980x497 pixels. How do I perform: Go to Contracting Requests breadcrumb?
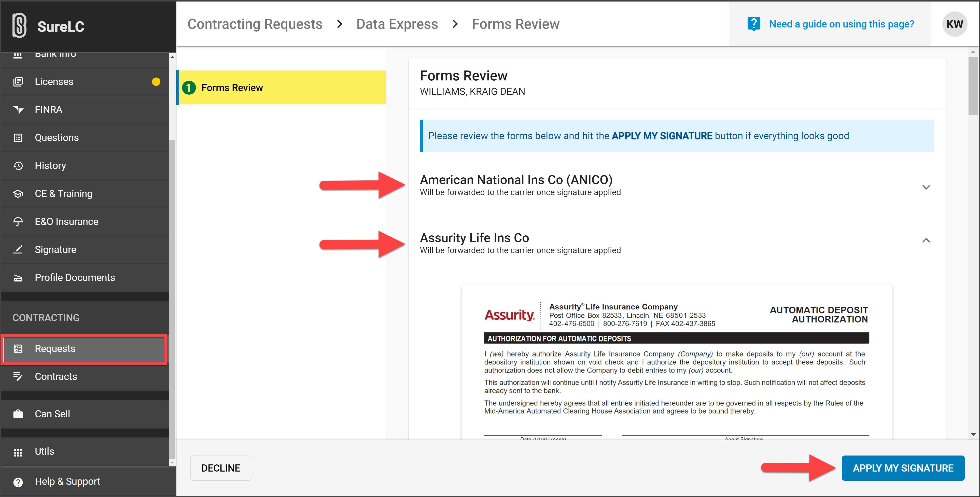point(255,24)
